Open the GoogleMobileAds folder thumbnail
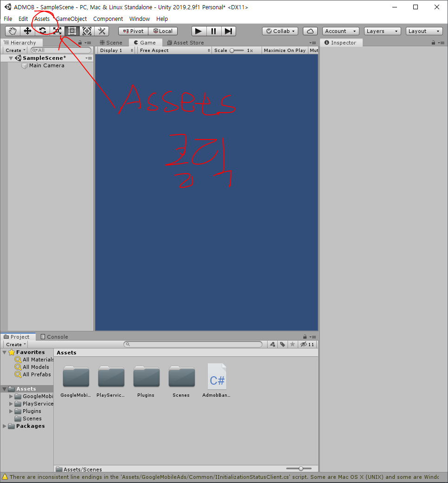The height and width of the screenshot is (483, 448). [x=76, y=377]
